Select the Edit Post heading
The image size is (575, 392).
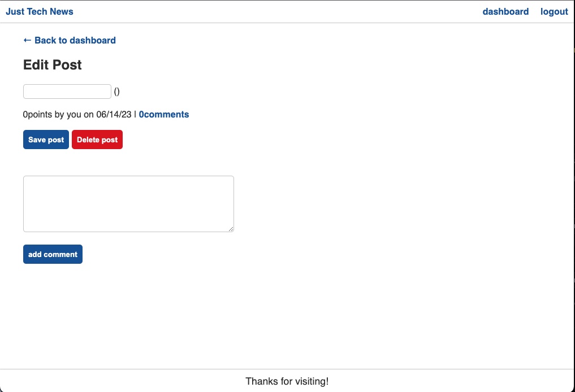point(52,64)
